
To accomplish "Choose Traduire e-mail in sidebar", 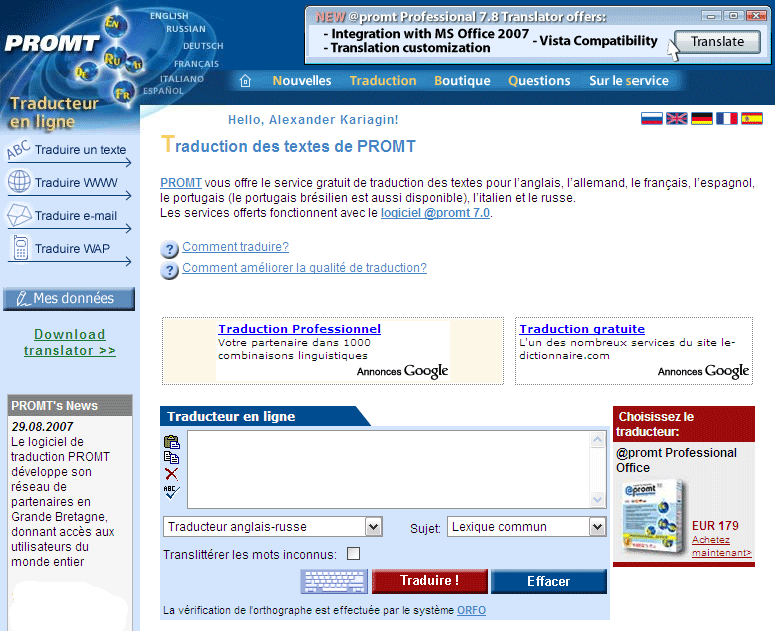I will [76, 216].
